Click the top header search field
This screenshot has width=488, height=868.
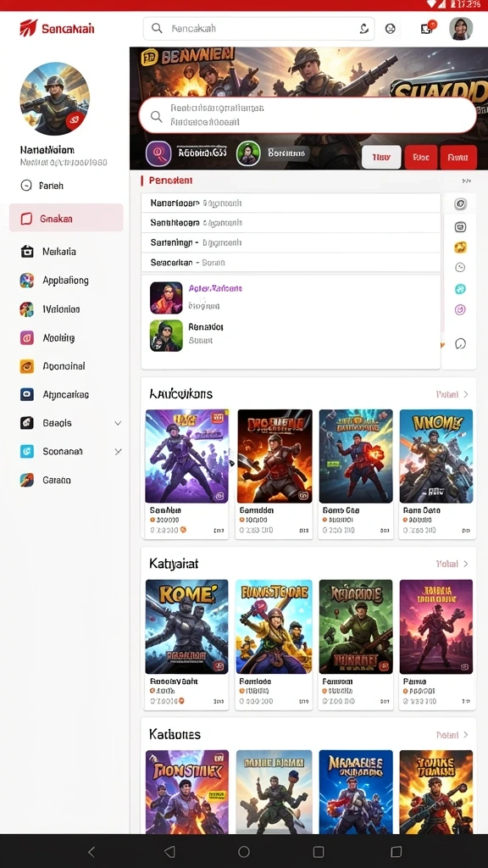258,28
